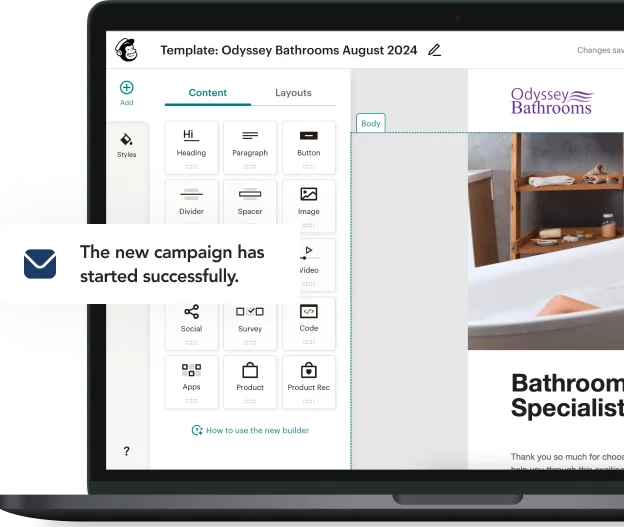Switch to the Layouts tab
This screenshot has height=527, width=624.
pos(293,93)
